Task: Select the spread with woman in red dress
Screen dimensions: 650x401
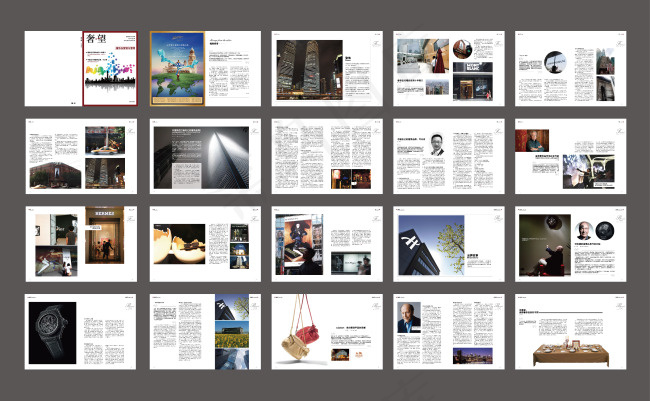Action: (x=449, y=68)
